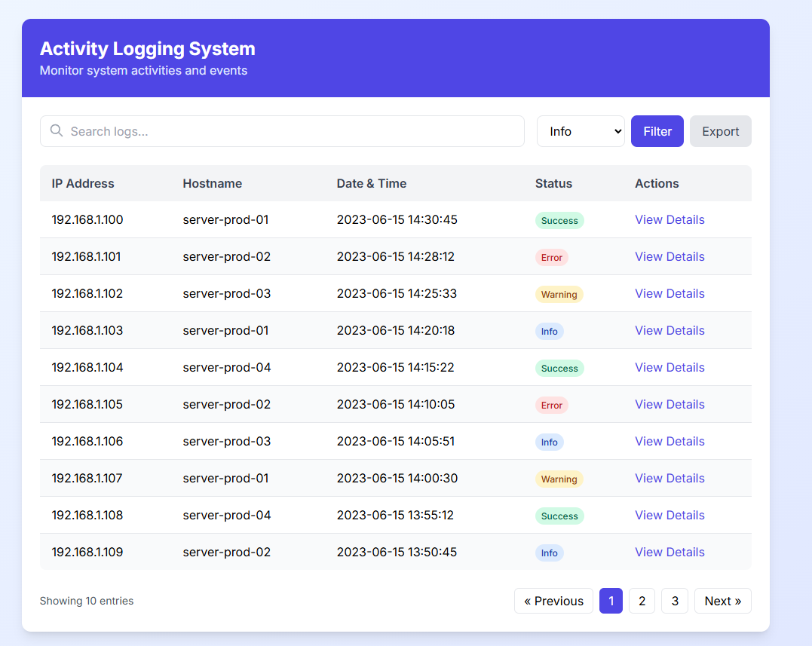
Task: Click the Error badge for 192.168.1.105
Action: pyautogui.click(x=552, y=405)
